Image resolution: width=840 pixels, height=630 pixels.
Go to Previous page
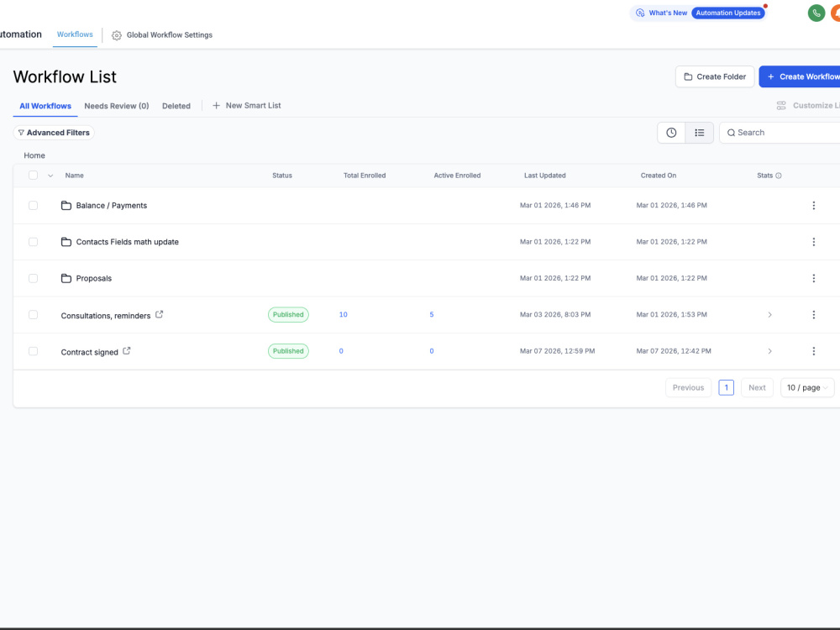tap(689, 388)
